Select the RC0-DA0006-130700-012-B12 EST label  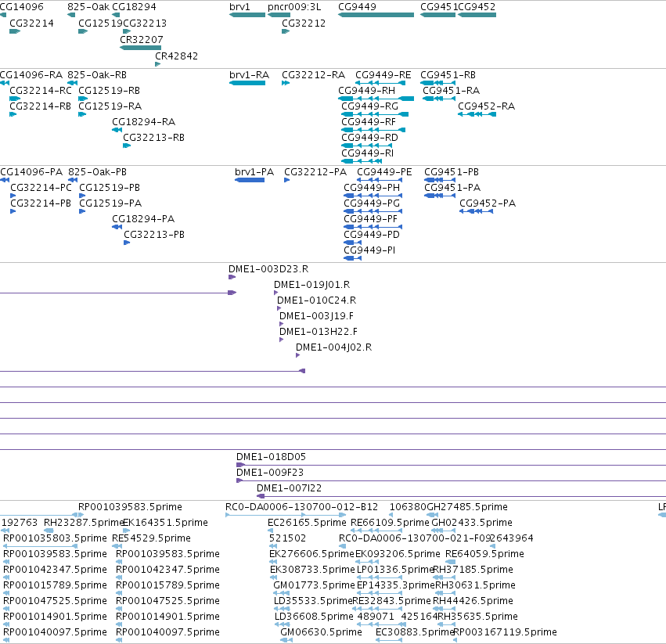[x=301, y=507]
